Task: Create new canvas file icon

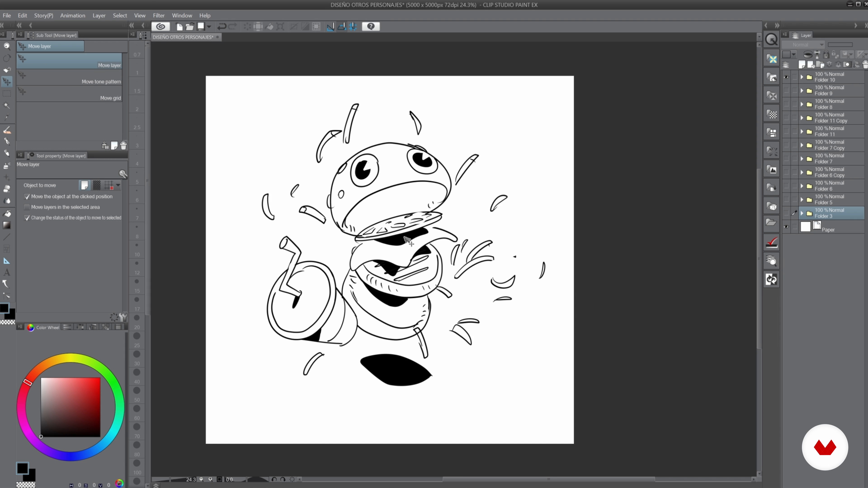Action: [x=179, y=27]
